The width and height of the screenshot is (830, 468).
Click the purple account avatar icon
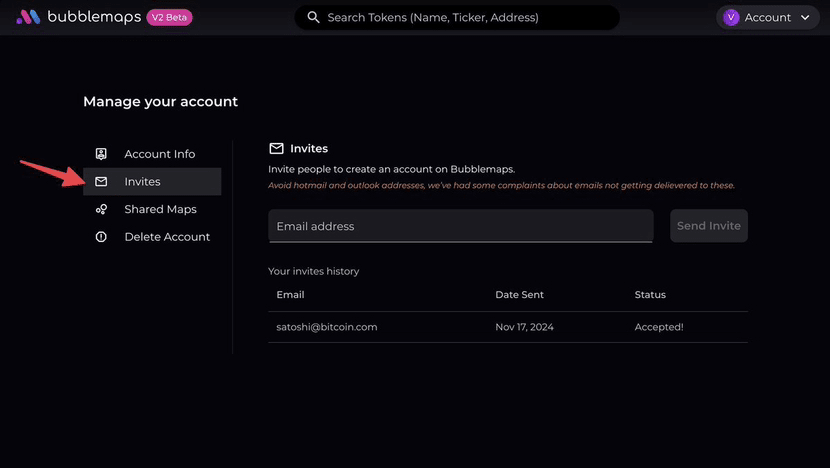(731, 17)
